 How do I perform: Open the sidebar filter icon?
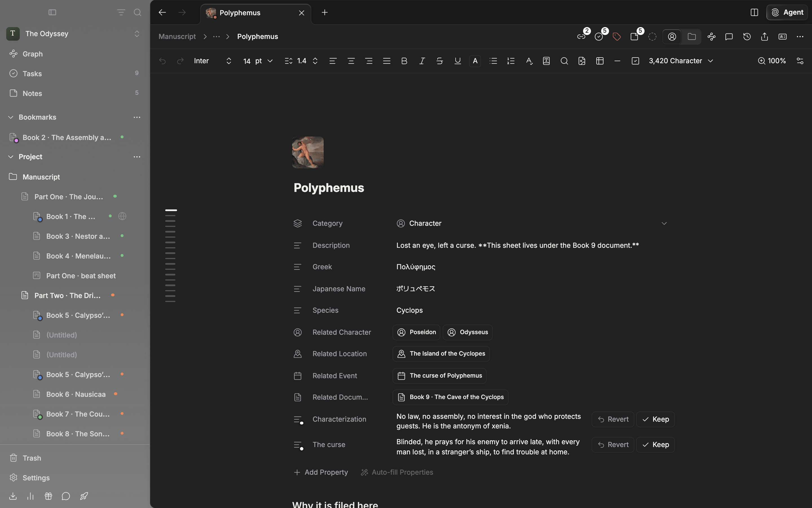tap(121, 12)
